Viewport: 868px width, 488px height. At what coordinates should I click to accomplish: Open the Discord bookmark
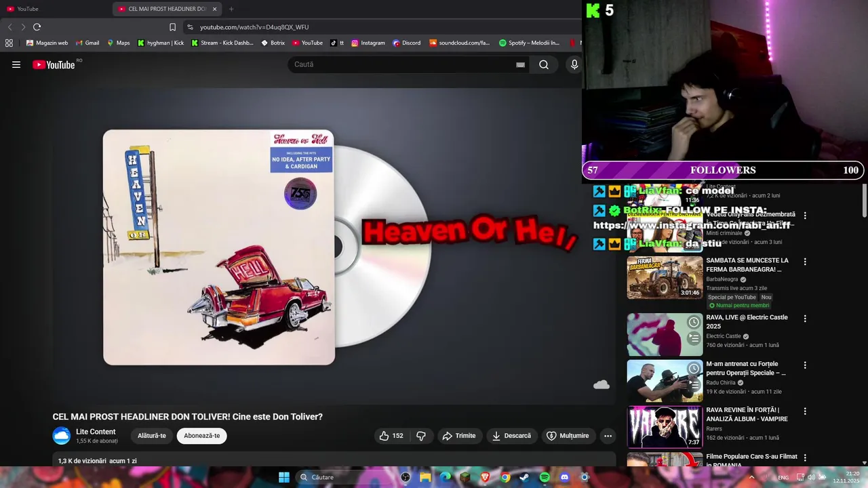(x=406, y=43)
